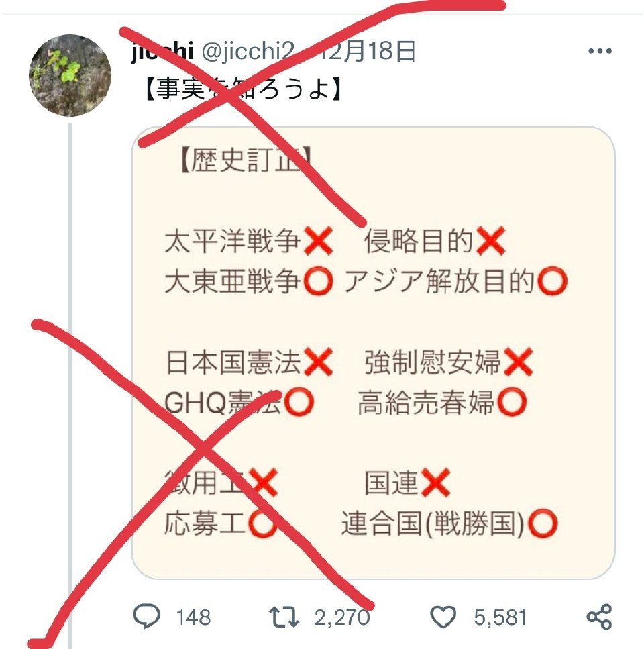The height and width of the screenshot is (649, 644).
Task: Click the red circle beside アジア解放目的
Action: coord(552,281)
